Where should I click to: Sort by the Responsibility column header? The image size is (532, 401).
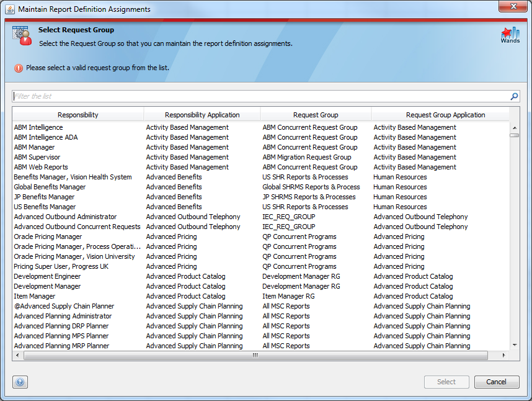pos(78,115)
